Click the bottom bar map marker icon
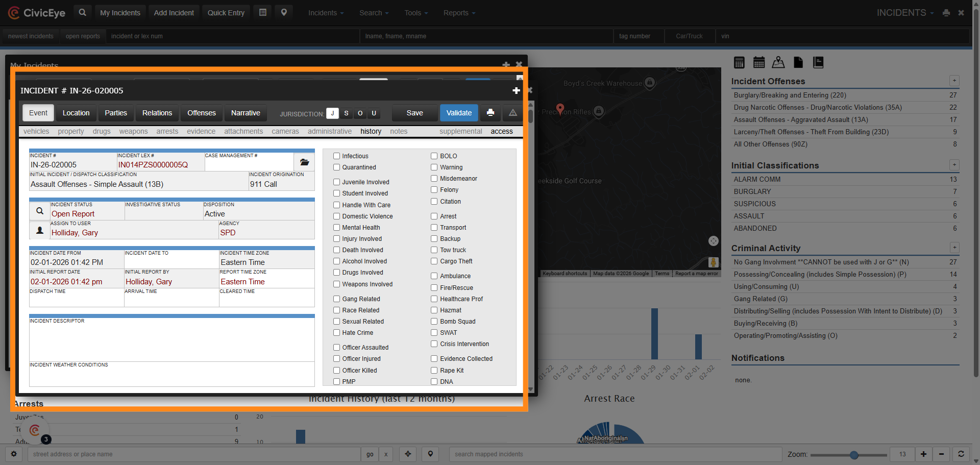The height and width of the screenshot is (465, 980). [430, 454]
